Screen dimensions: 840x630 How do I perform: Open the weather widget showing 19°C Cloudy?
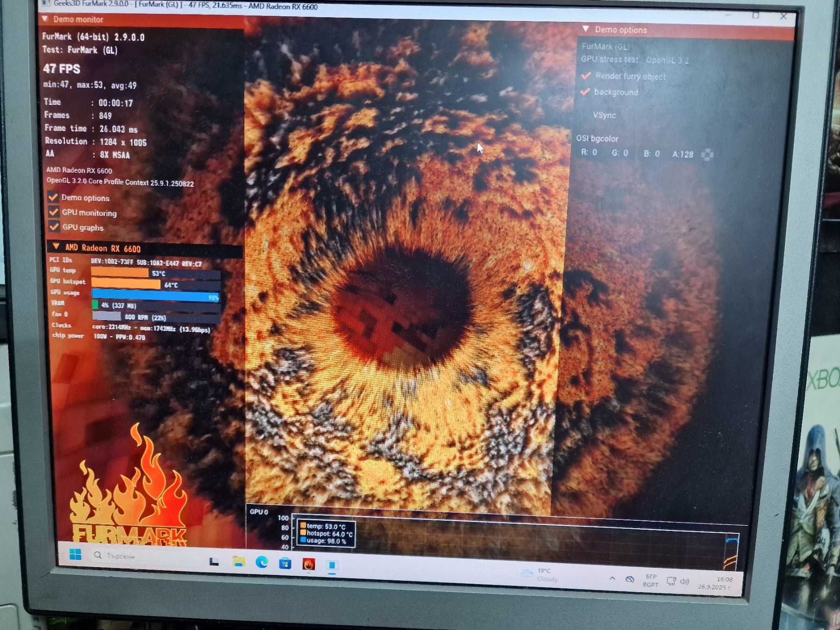point(539,574)
